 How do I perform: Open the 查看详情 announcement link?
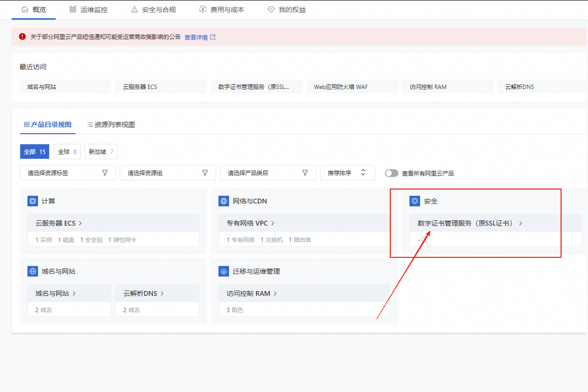pyautogui.click(x=200, y=37)
